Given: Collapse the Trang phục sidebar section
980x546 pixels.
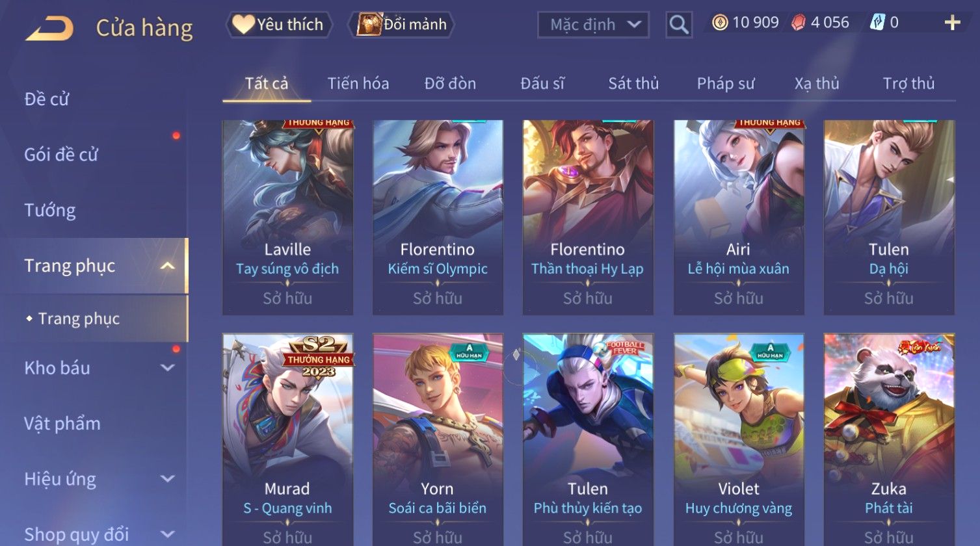Looking at the screenshot, I should pyautogui.click(x=167, y=266).
